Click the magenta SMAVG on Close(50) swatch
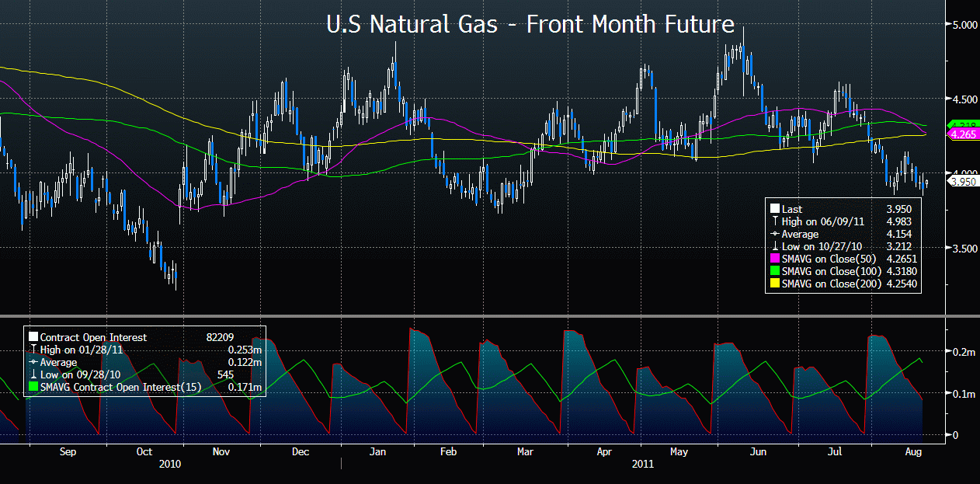This screenshot has width=980, height=484. (775, 259)
